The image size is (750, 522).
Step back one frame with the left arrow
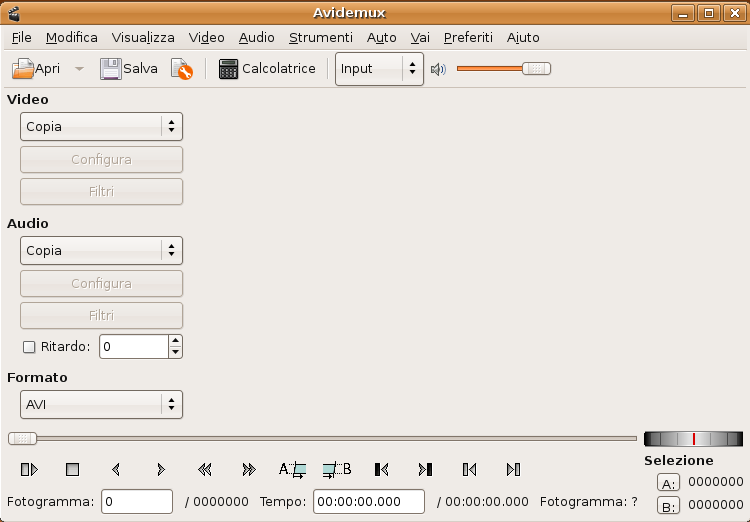click(x=116, y=469)
